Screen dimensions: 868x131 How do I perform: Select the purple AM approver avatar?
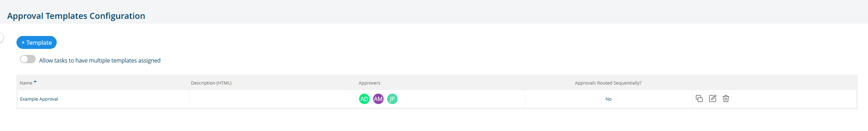pyautogui.click(x=378, y=99)
